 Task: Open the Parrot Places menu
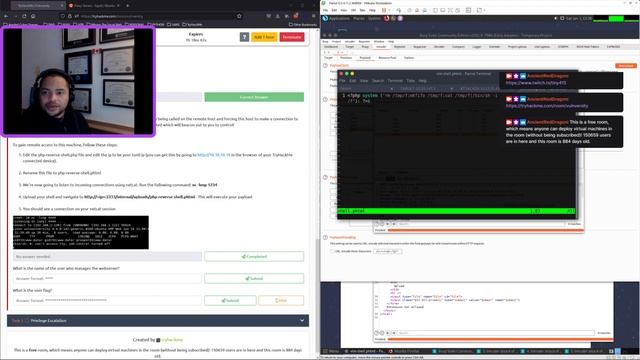(x=359, y=18)
